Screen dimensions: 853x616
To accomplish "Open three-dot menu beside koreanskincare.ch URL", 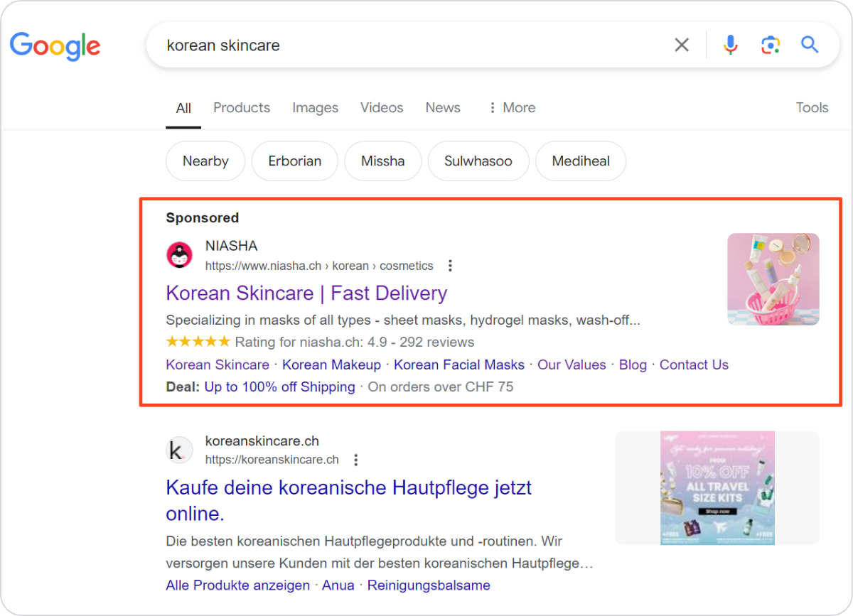I will point(356,460).
